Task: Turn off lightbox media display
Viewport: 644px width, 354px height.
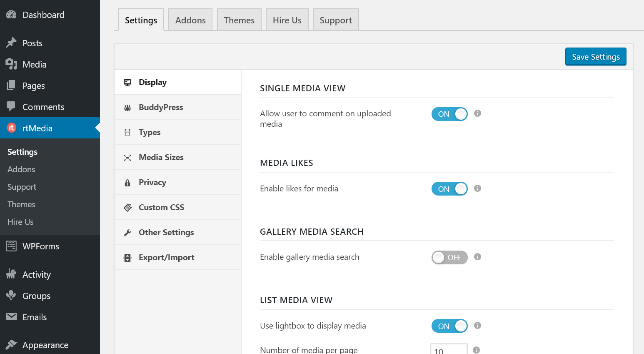Action: pyautogui.click(x=449, y=326)
